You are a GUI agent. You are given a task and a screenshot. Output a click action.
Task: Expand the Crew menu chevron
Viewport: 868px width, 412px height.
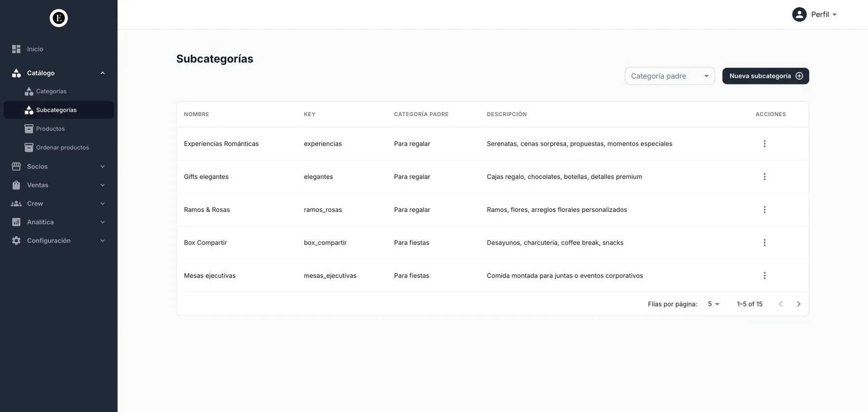103,204
